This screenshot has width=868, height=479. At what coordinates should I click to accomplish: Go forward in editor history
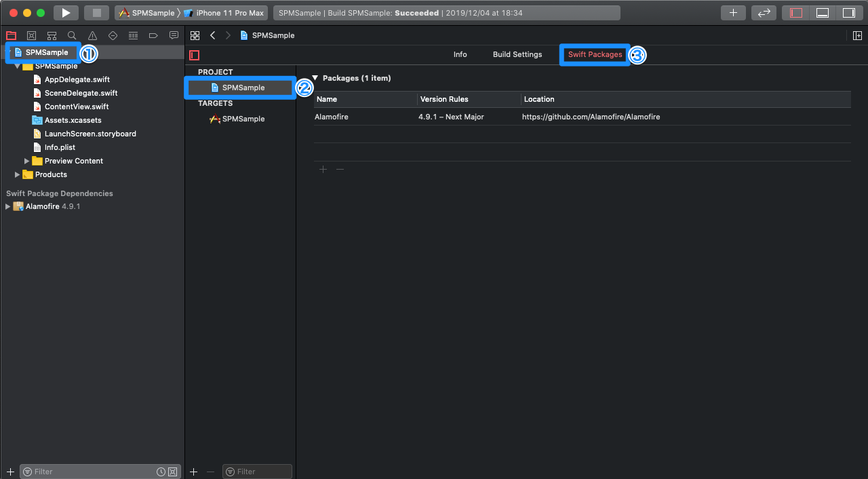(x=228, y=35)
